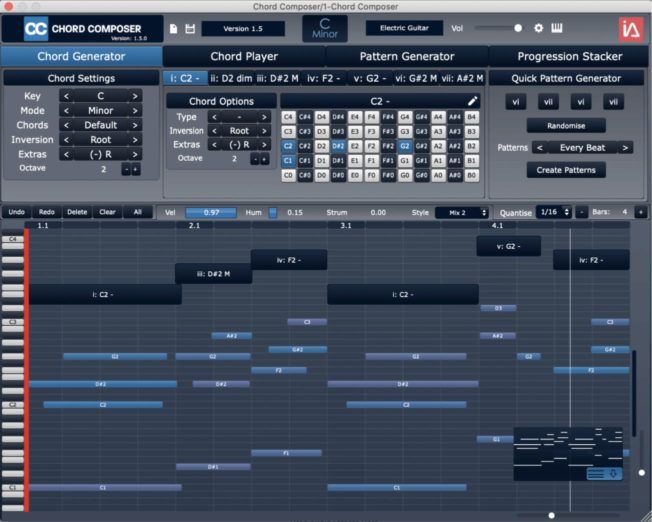Switch to the Chord Player tab
The height and width of the screenshot is (522, 652).
point(244,56)
